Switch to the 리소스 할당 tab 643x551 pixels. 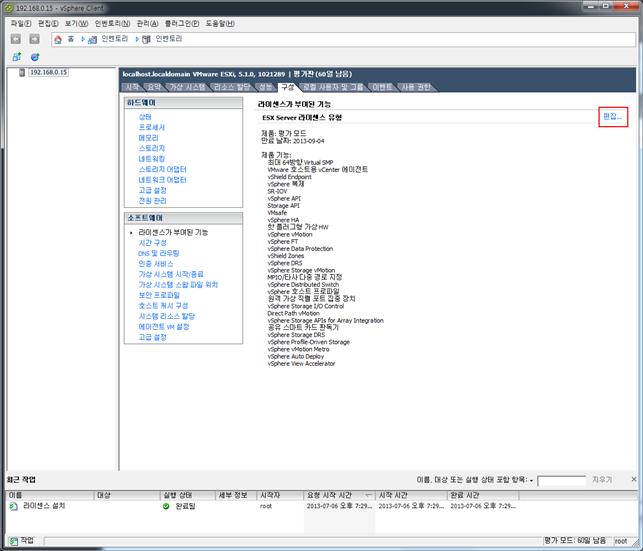click(232, 87)
